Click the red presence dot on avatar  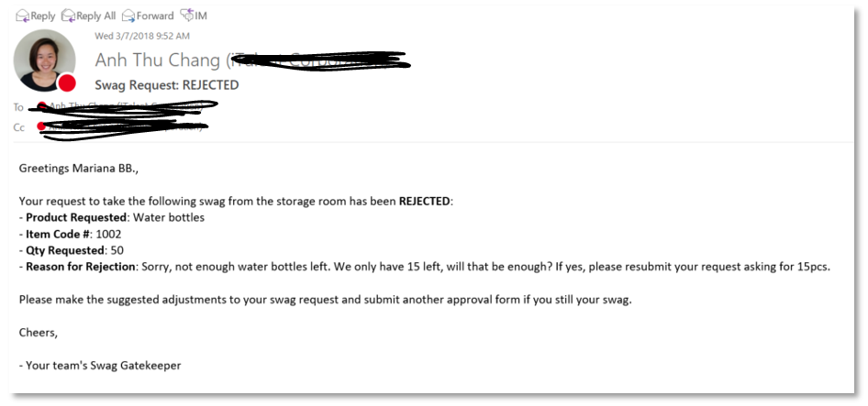click(x=66, y=83)
